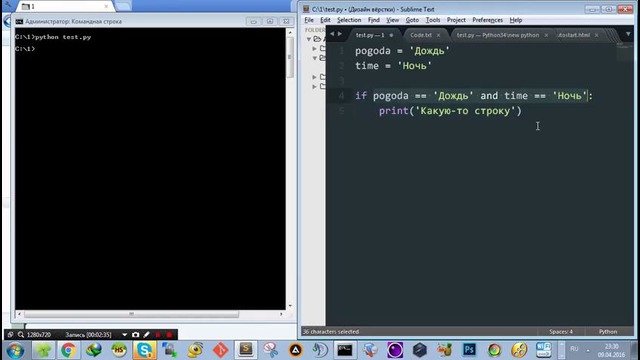
Task: Click the recorder 1280x720 resolution label
Action: (39, 335)
